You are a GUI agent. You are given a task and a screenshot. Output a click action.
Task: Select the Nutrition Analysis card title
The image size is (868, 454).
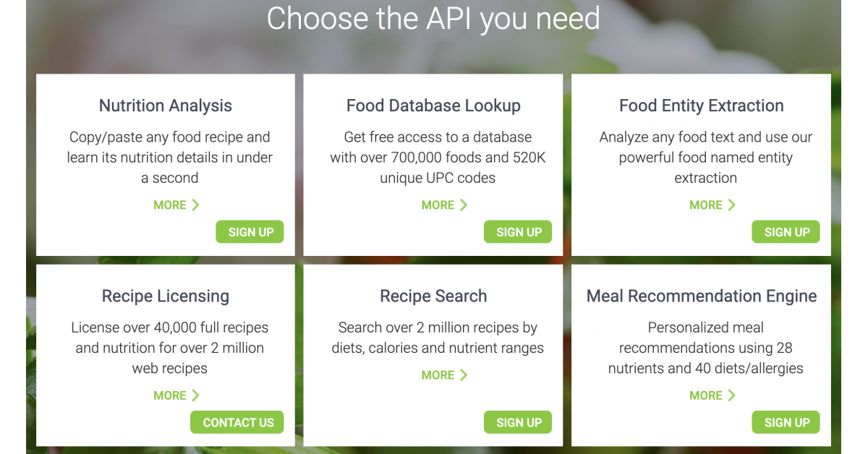pyautogui.click(x=166, y=106)
